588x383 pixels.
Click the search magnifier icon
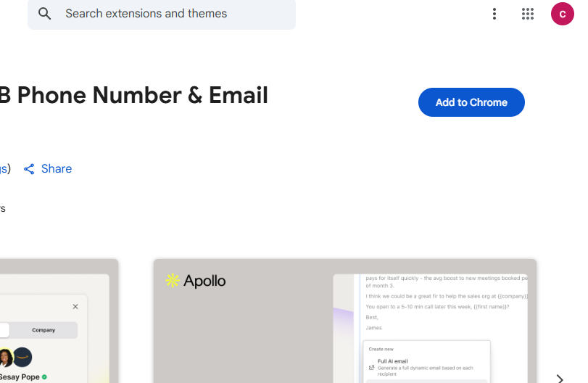pyautogui.click(x=45, y=14)
